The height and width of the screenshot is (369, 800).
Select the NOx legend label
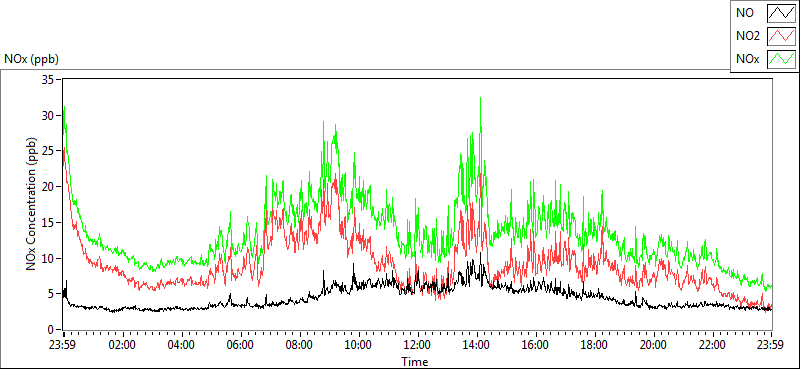point(747,60)
